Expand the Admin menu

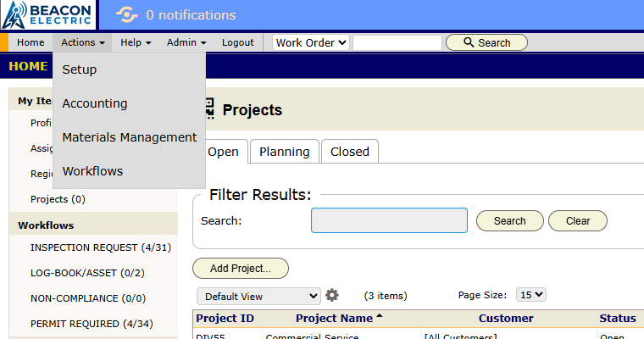point(186,42)
